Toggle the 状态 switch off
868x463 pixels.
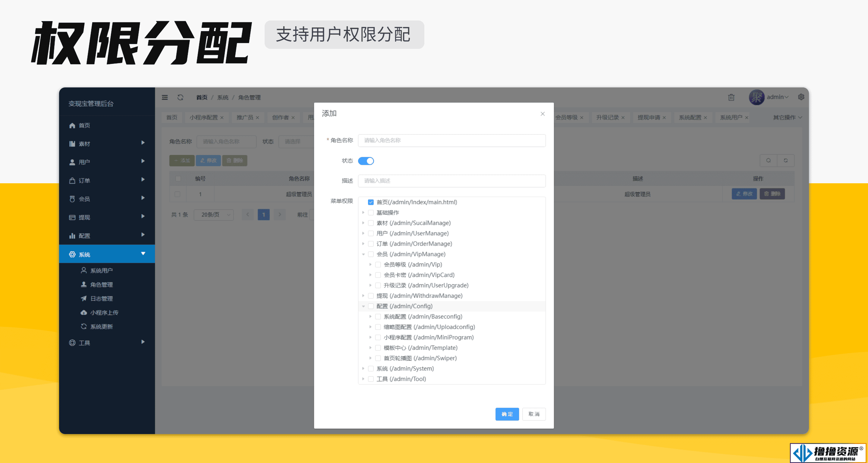click(x=366, y=161)
